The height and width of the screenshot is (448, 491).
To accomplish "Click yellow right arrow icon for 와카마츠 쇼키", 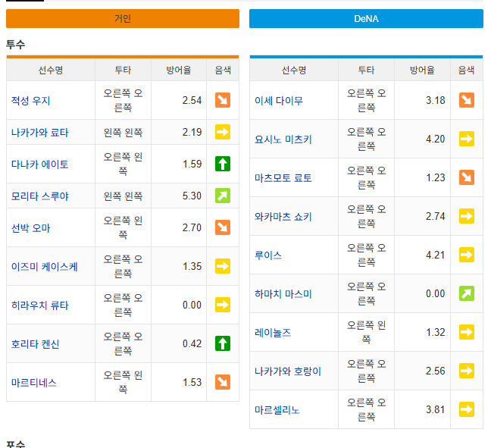I will [467, 216].
